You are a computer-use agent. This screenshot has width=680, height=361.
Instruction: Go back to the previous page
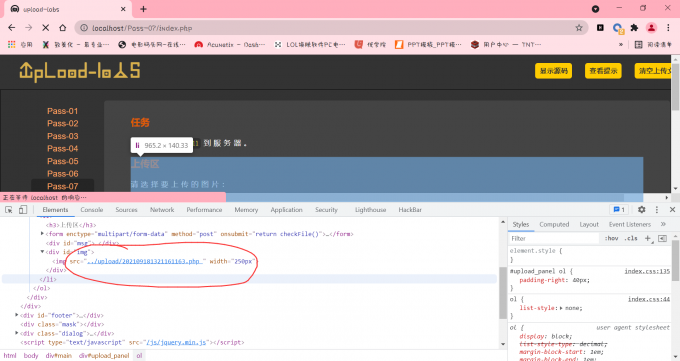12,28
